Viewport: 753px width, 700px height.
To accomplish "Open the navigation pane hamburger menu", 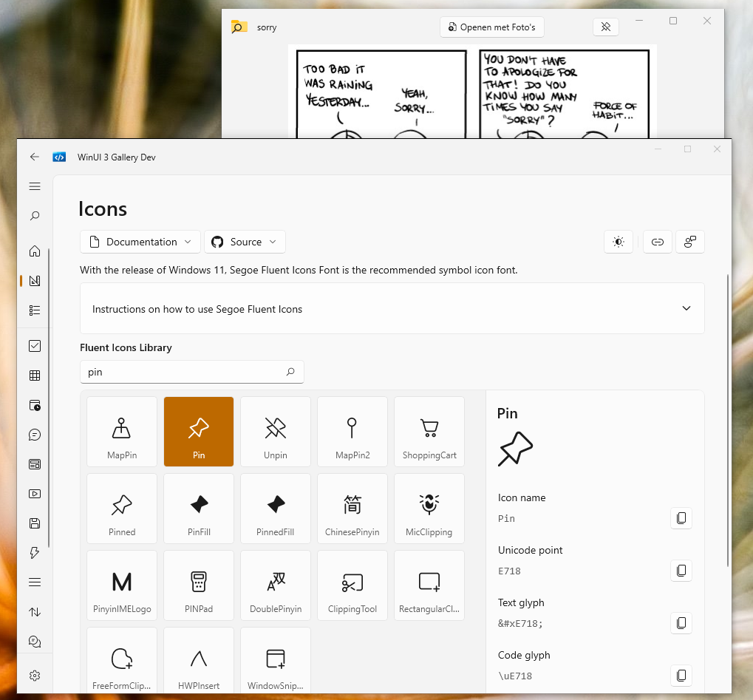I will (x=34, y=186).
